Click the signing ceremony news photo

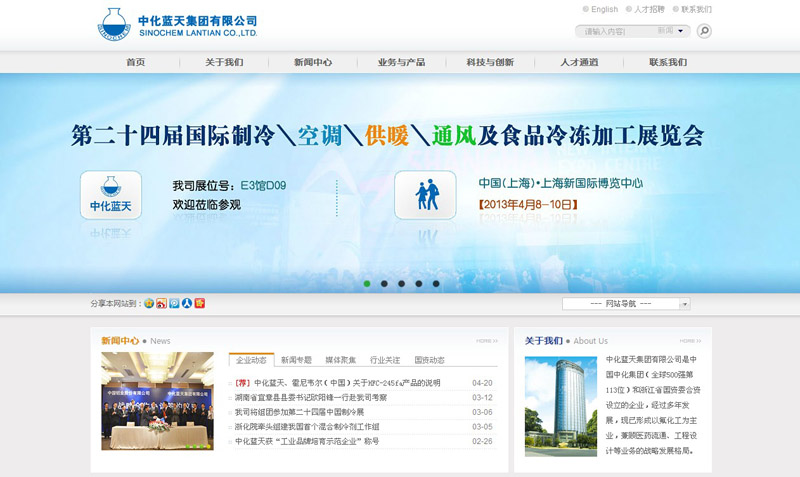click(158, 401)
